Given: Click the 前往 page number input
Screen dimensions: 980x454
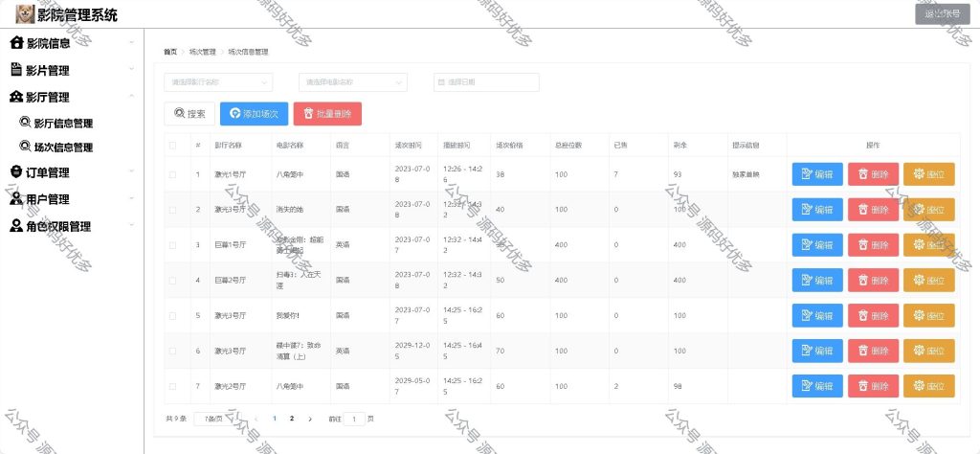Looking at the screenshot, I should tap(354, 419).
